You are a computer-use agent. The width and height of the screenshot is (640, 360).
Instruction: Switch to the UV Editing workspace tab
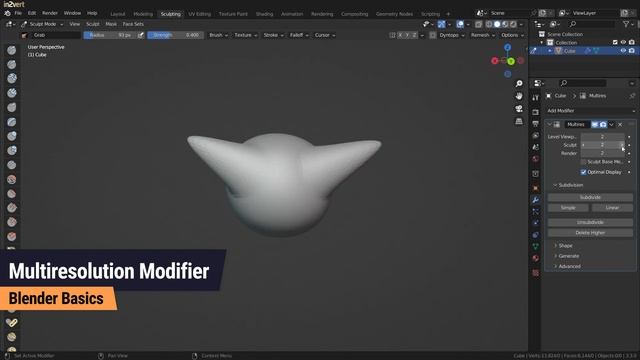[200, 14]
